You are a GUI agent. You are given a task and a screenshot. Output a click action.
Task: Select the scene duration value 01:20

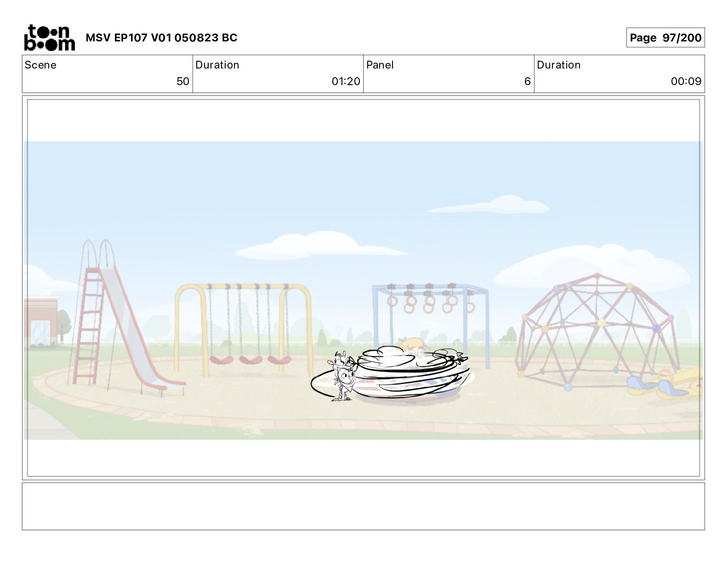(x=346, y=81)
